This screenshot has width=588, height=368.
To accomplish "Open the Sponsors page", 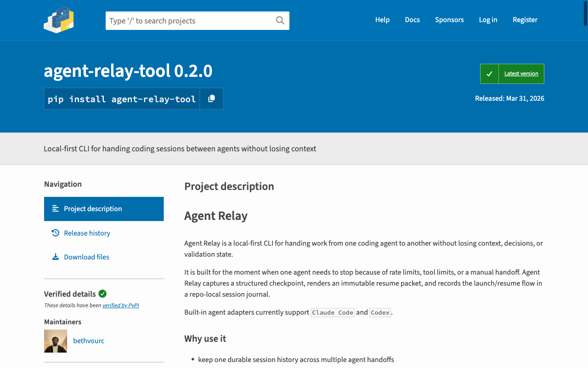I will 449,20.
